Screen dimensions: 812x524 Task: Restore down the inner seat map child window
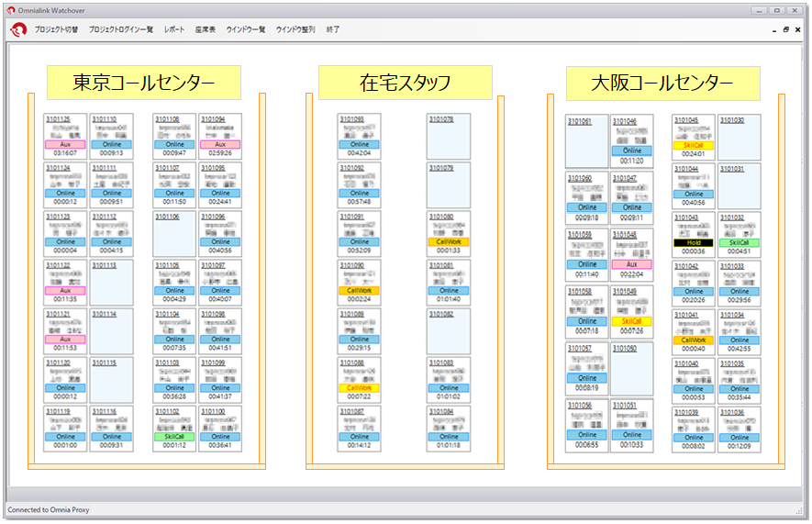click(785, 30)
